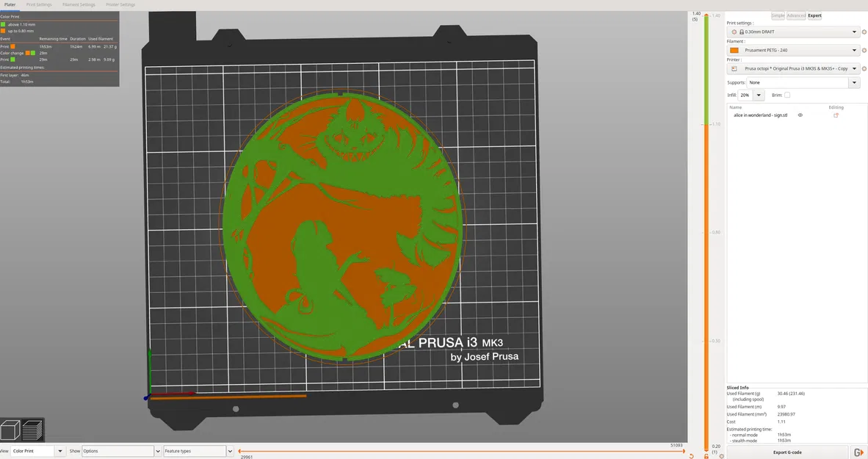The width and height of the screenshot is (868, 459).
Task: Open print settings gear next to 0.30mm DRAFT
Action: pos(864,32)
